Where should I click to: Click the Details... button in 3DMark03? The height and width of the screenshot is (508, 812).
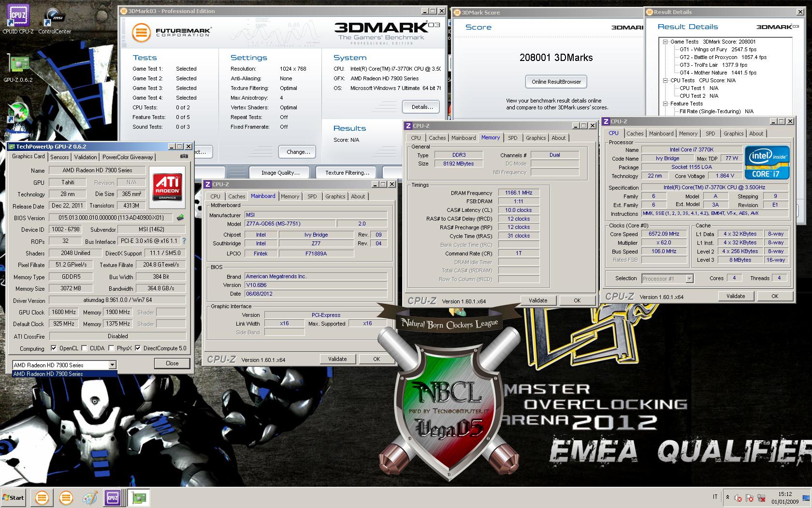tap(422, 107)
